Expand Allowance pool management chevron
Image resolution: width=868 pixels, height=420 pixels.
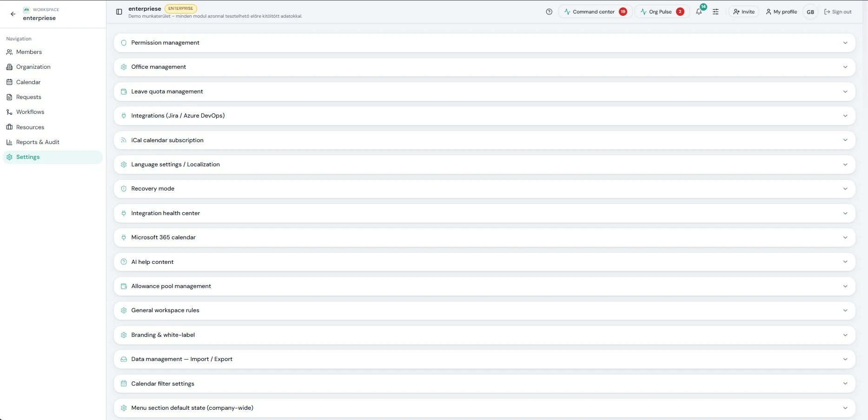pyautogui.click(x=845, y=286)
